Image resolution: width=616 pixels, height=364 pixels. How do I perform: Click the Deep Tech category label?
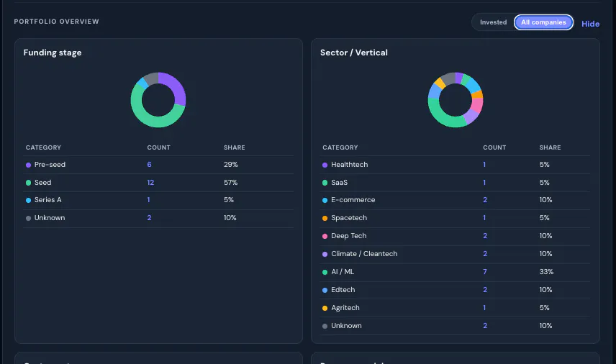tap(349, 236)
